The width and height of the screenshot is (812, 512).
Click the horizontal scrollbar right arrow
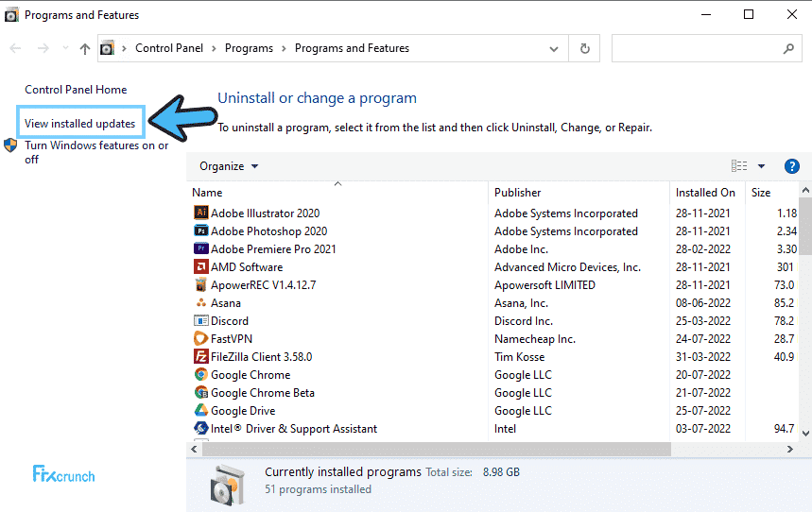tap(789, 450)
